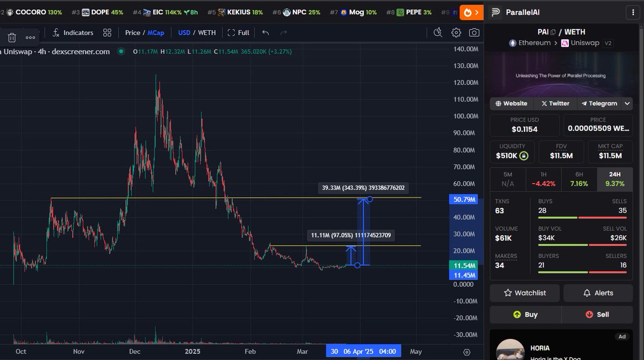
Task: Switch chart to Price mode
Action: (133, 33)
